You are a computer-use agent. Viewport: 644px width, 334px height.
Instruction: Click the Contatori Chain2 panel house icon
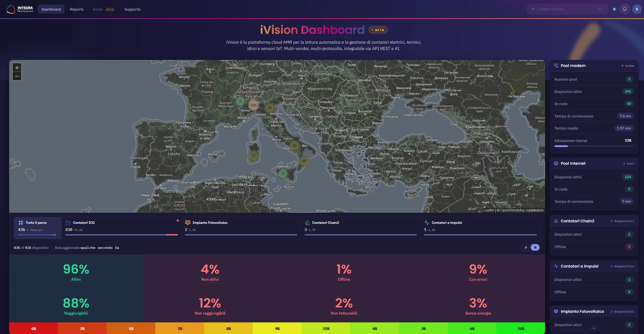[556, 221]
